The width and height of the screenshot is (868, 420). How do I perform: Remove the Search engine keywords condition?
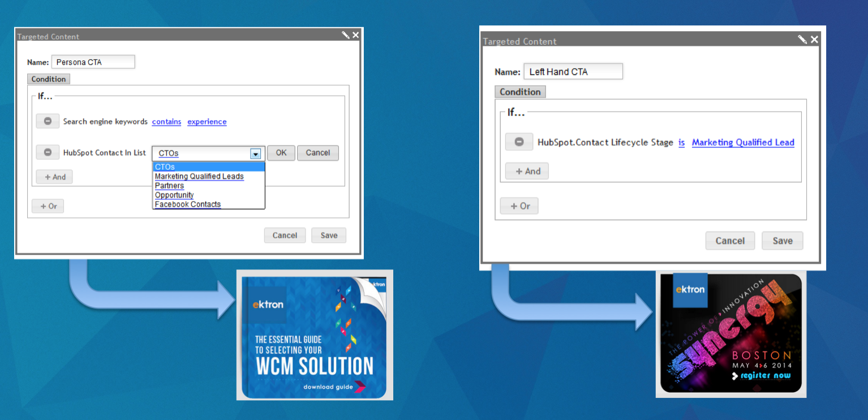coord(48,121)
